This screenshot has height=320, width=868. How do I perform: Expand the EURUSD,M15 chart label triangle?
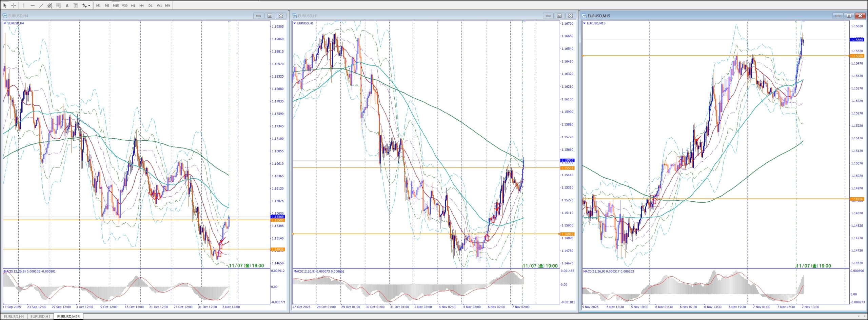[584, 23]
